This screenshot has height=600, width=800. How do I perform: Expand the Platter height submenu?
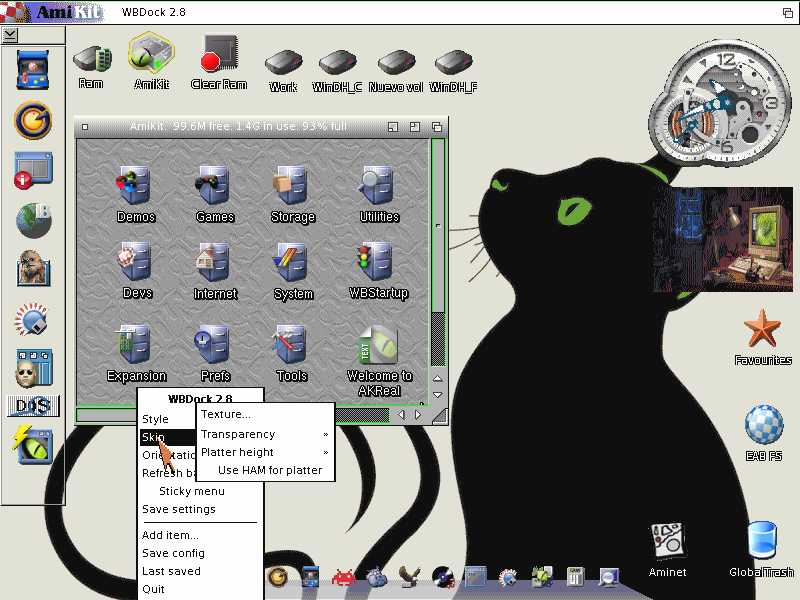pos(265,452)
